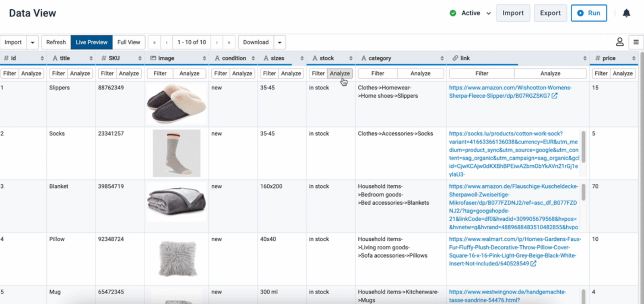The width and height of the screenshot is (644, 304).
Task: Analyze the stock column
Action: point(340,74)
